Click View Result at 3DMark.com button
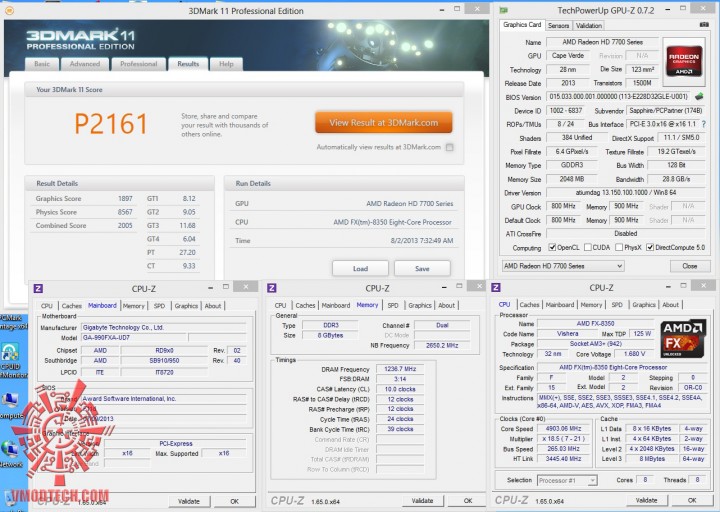The image size is (720, 512). (x=383, y=123)
